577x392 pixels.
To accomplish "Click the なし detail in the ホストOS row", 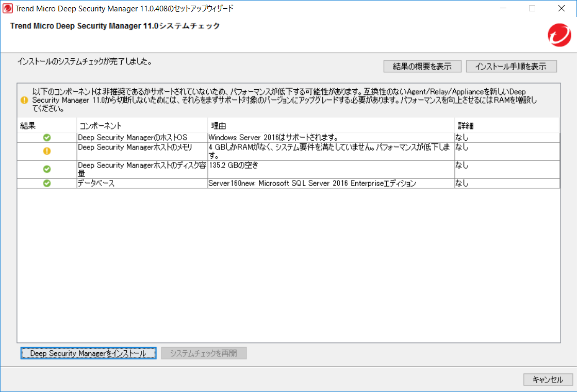I will click(462, 137).
